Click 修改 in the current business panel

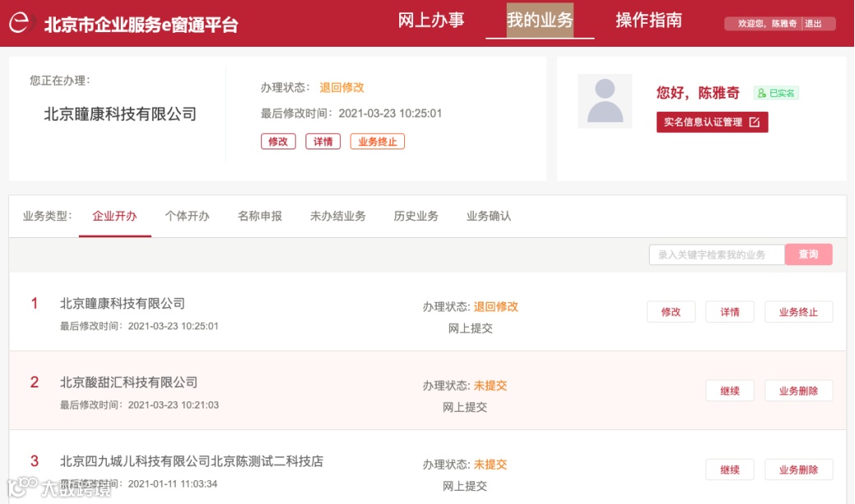278,142
